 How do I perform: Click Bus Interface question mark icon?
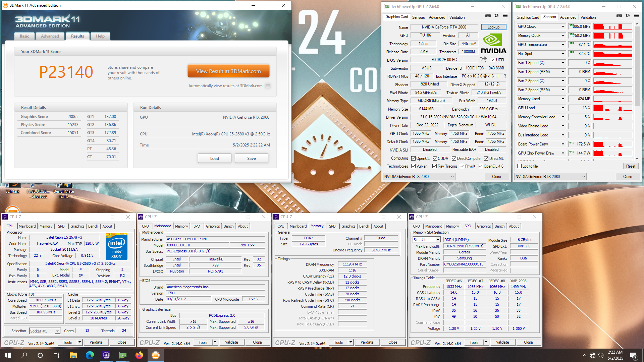[505, 76]
